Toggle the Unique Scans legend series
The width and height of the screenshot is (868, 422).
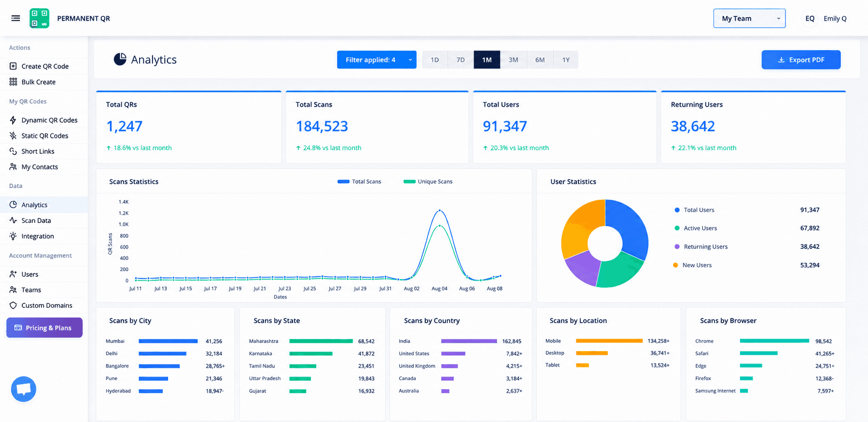pyautogui.click(x=428, y=181)
